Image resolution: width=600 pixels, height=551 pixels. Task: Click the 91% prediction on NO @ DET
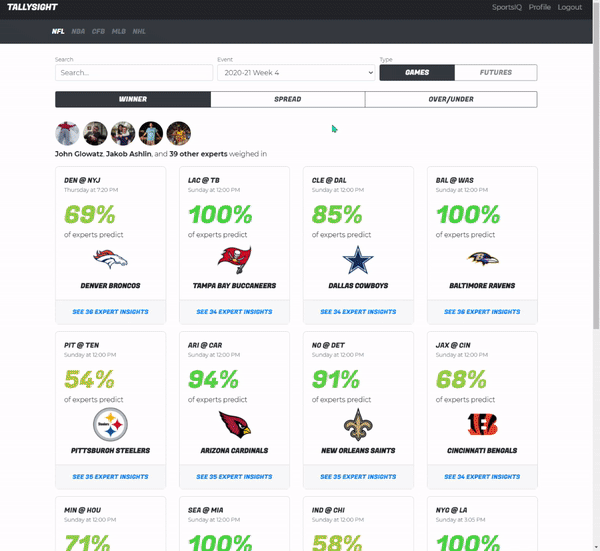336,379
